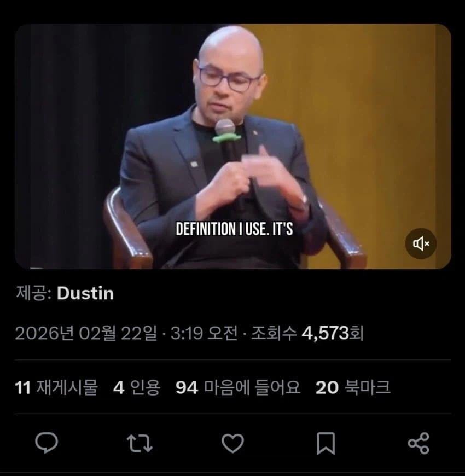Play the embedded video clip
465x476 pixels.
233,146
